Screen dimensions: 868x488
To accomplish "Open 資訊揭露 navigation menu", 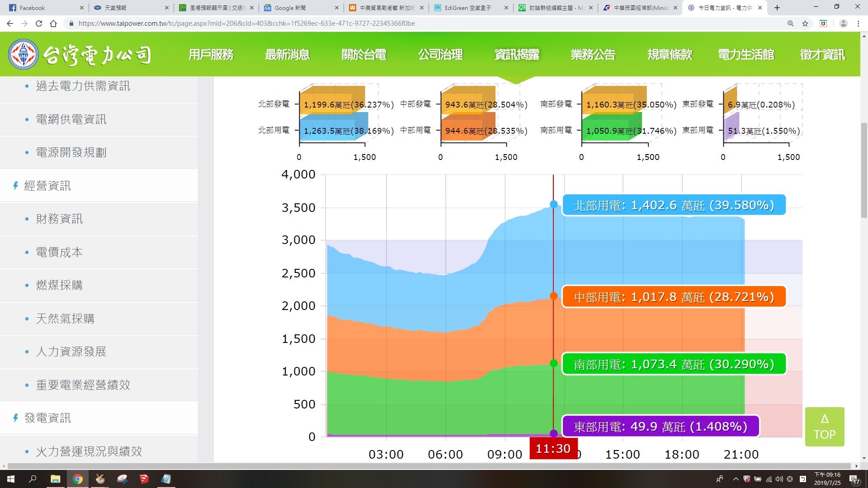I will point(517,55).
